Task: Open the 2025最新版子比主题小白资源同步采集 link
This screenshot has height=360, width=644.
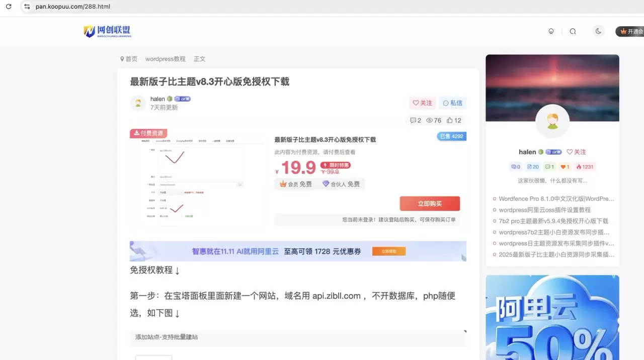Action: 556,254
